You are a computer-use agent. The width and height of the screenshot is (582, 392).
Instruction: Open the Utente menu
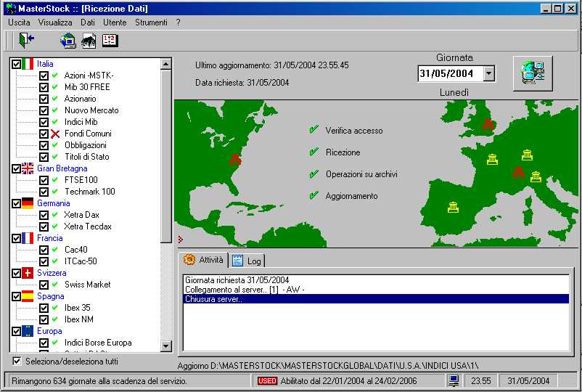[x=115, y=23]
